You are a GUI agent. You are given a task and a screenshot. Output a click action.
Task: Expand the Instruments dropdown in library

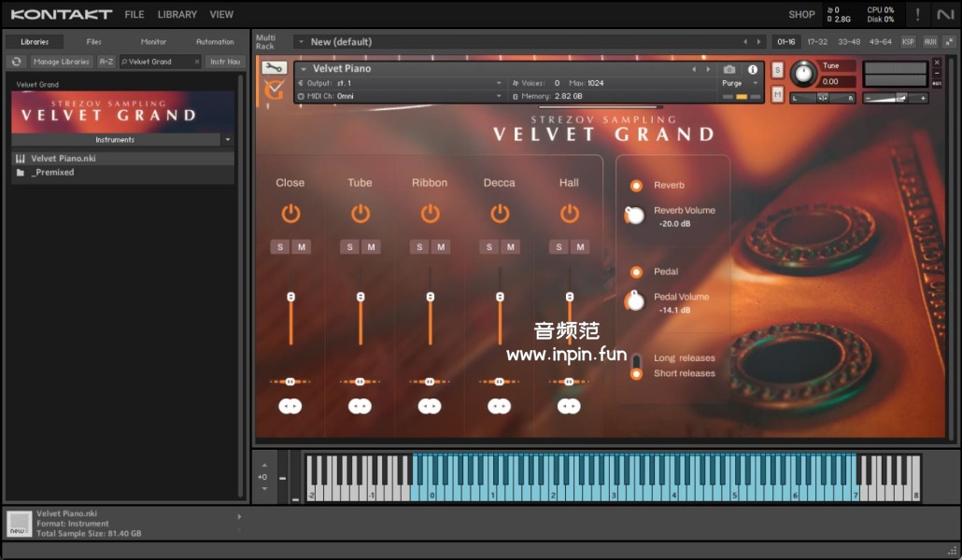coord(228,140)
